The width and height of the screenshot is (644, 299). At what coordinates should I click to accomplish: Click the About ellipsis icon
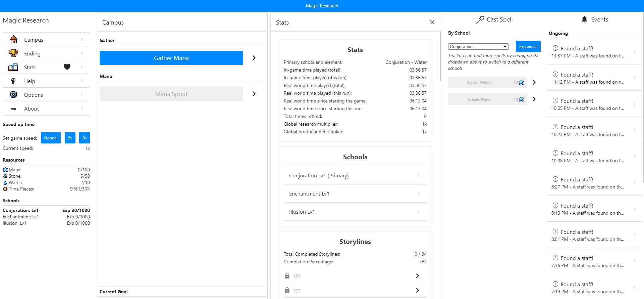[14, 109]
